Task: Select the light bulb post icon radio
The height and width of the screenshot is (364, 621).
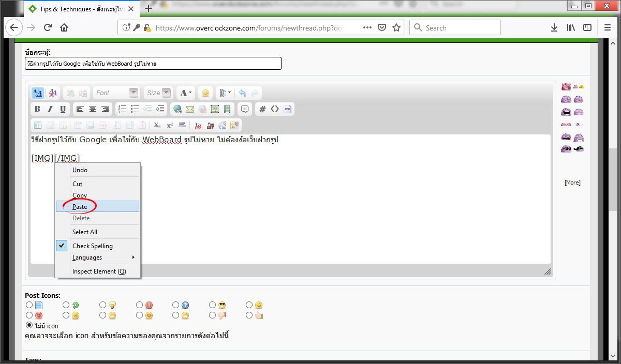Action: pos(103,305)
